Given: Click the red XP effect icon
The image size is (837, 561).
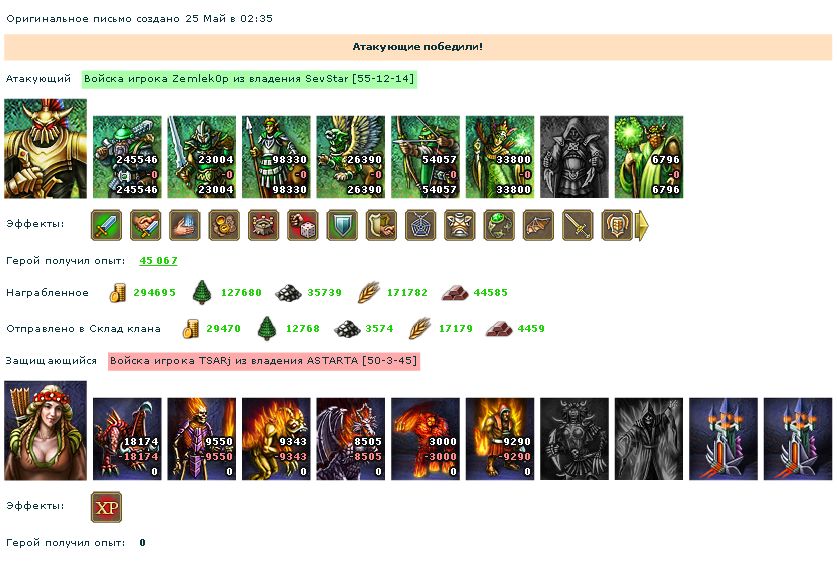Looking at the screenshot, I should click(106, 507).
